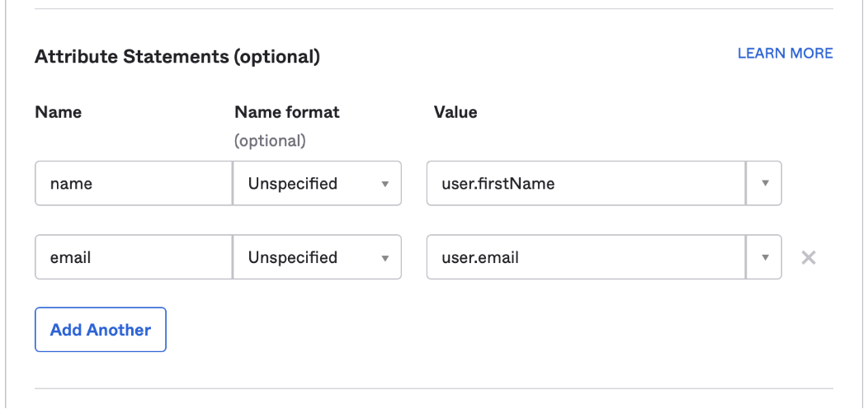The height and width of the screenshot is (409, 868).
Task: Click the Name format column label
Action: click(287, 112)
